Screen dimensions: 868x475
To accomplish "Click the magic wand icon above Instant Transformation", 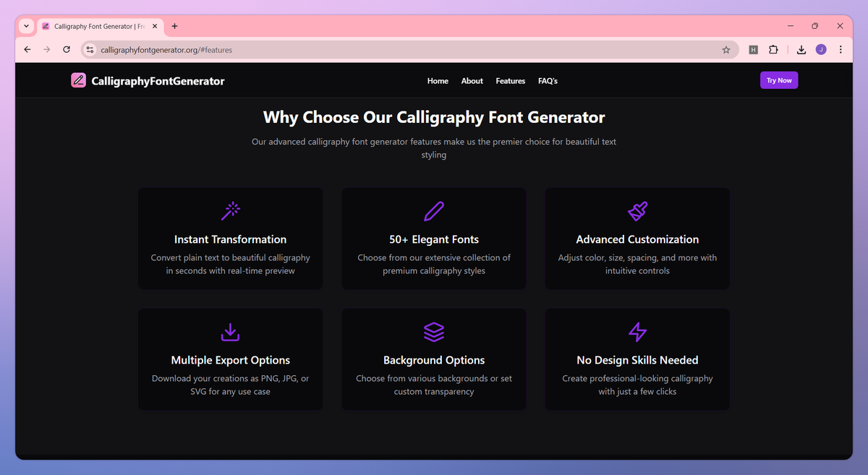I will [x=230, y=210].
